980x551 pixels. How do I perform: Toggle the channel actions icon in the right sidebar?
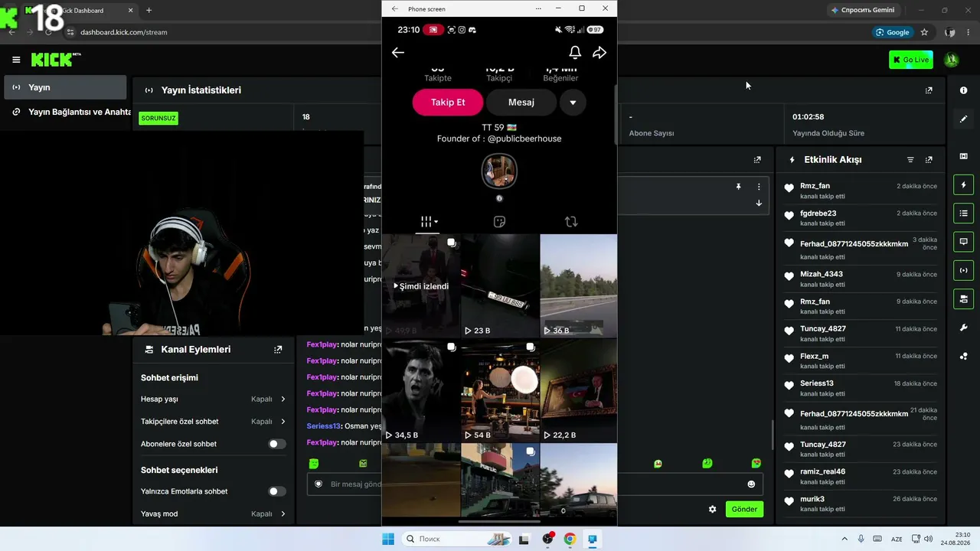pos(963,298)
